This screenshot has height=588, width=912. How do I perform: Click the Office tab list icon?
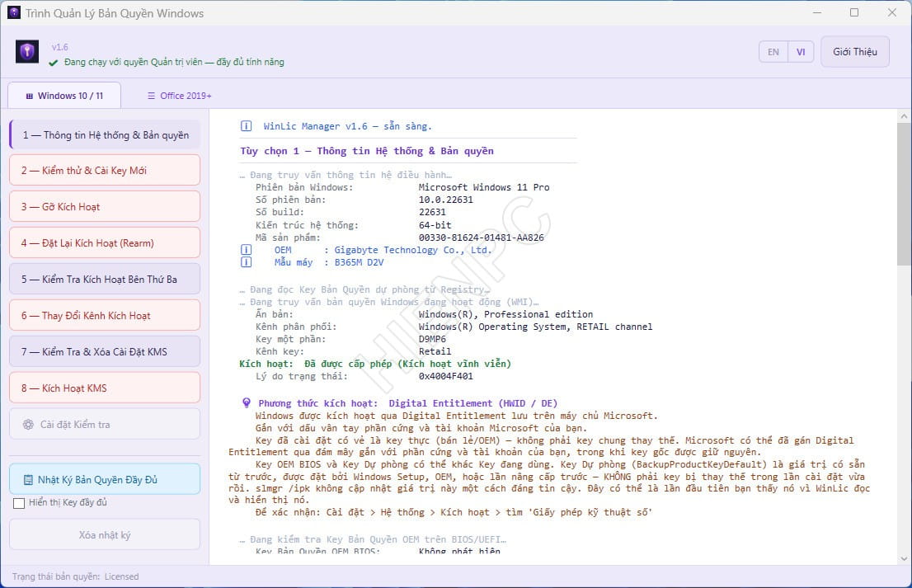(151, 96)
